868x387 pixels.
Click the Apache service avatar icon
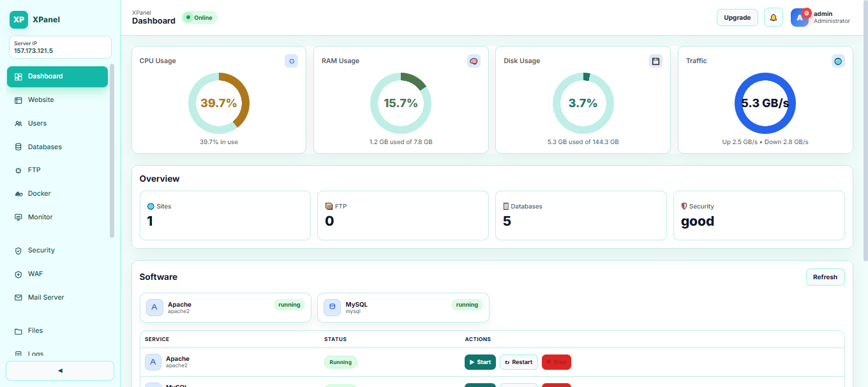(x=153, y=362)
